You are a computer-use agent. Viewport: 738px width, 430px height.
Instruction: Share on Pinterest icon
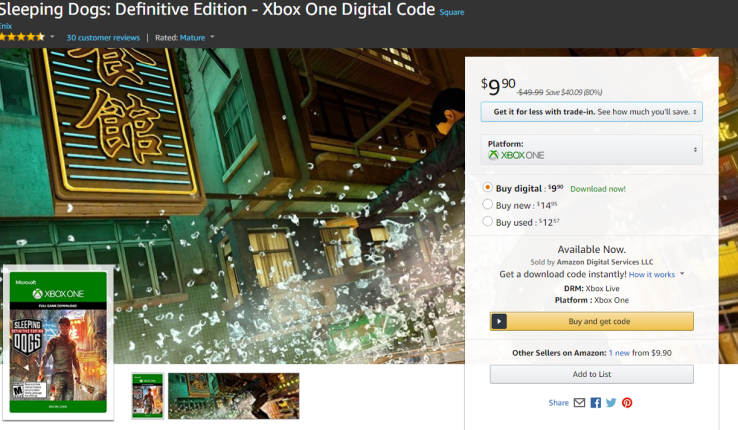coord(627,402)
